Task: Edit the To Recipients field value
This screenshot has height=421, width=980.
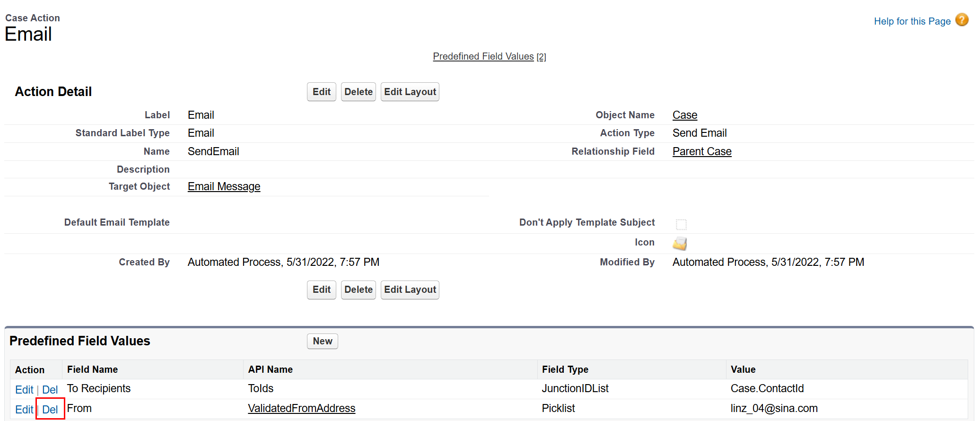Action: pos(24,390)
